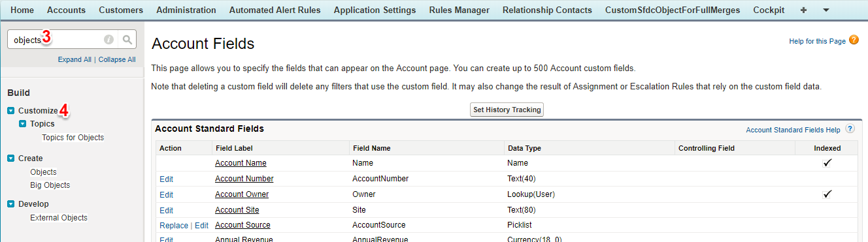Click the info icon in the search box
Viewport: 868px width, 242px height.
(109, 40)
